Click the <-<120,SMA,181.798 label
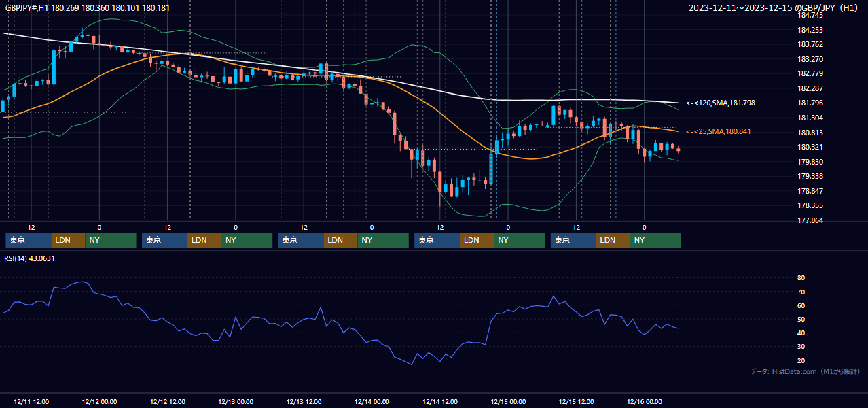The image size is (868, 408). [x=721, y=103]
